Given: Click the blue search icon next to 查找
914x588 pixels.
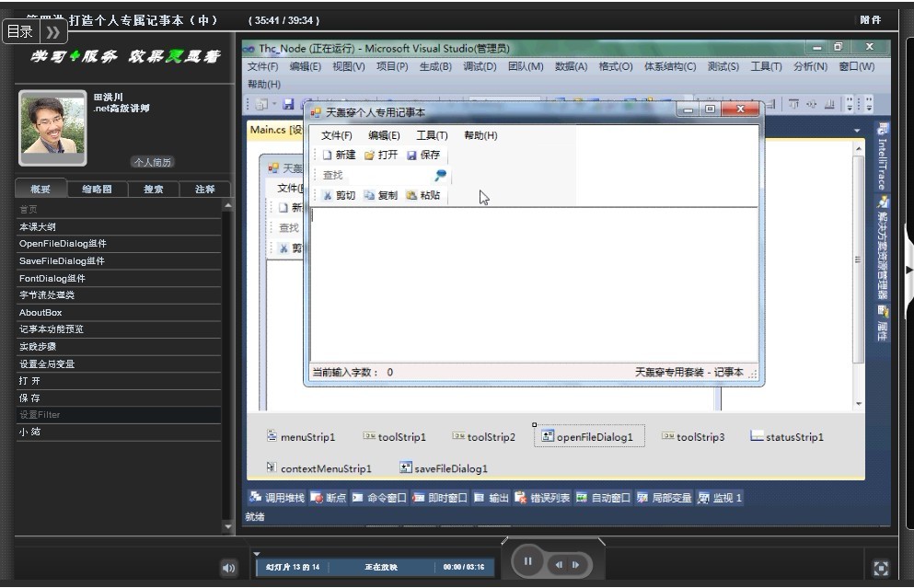Looking at the screenshot, I should click(440, 175).
